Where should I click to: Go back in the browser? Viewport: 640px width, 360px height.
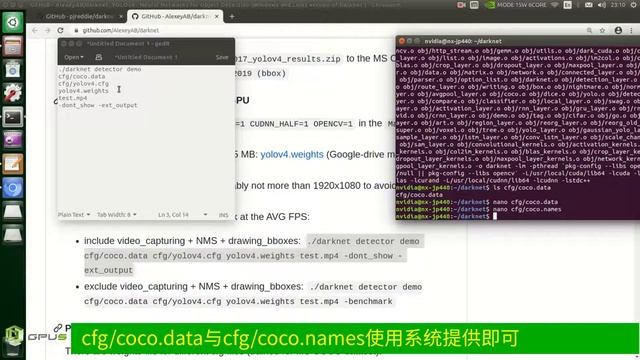pyautogui.click(x=35, y=30)
